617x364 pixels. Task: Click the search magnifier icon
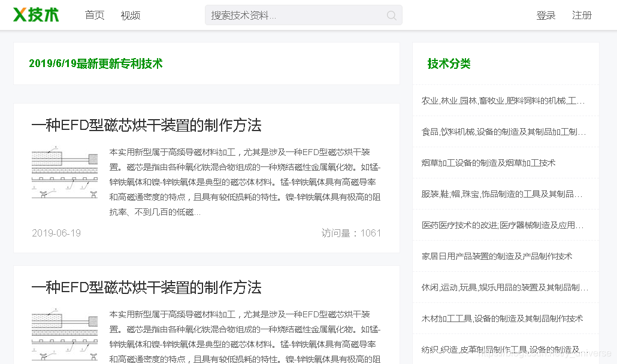tap(391, 15)
